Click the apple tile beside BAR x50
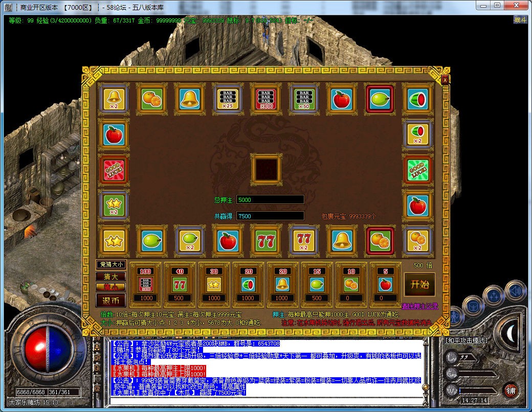The width and height of the screenshot is (532, 412). (x=342, y=99)
